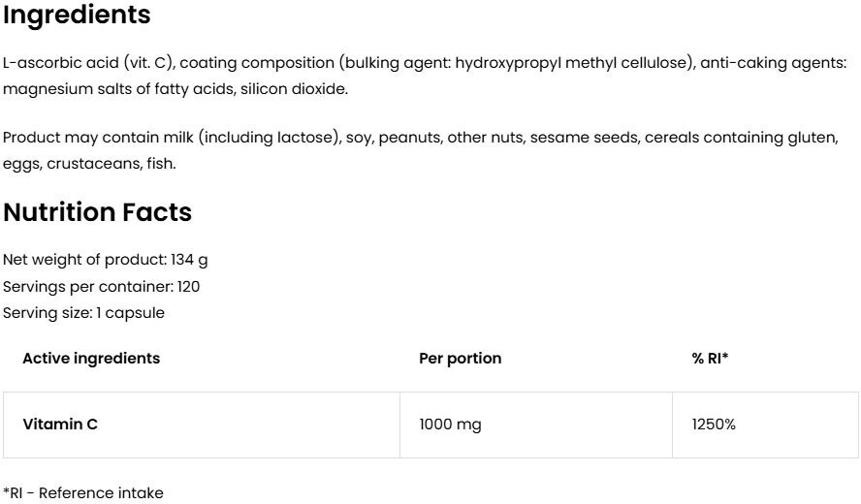Click the words hydroxypropyl methyl cellulose

click(x=572, y=63)
